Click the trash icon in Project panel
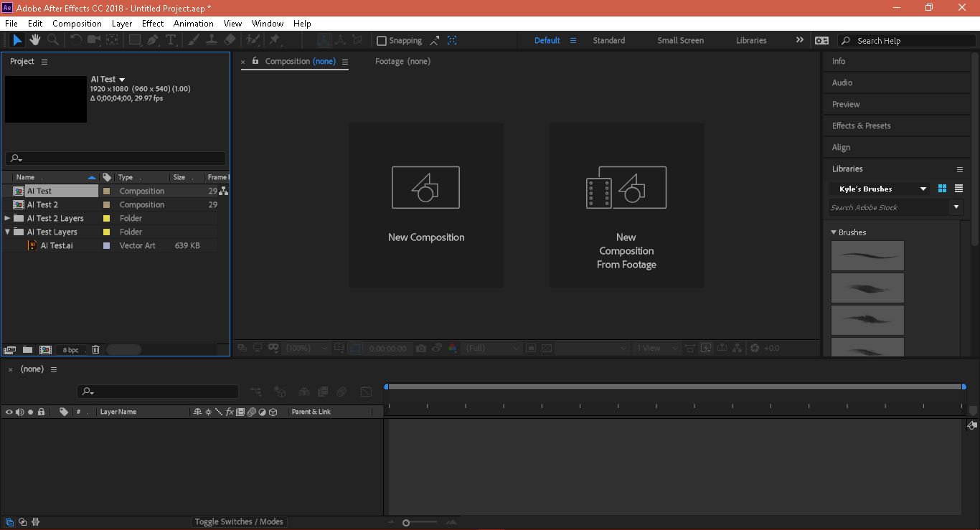This screenshot has width=980, height=530. click(x=95, y=350)
